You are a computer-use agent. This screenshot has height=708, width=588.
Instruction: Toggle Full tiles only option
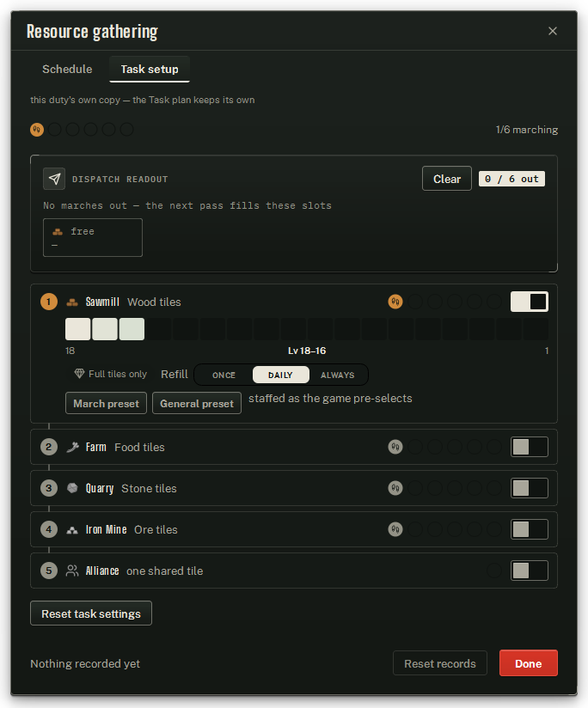pos(111,375)
